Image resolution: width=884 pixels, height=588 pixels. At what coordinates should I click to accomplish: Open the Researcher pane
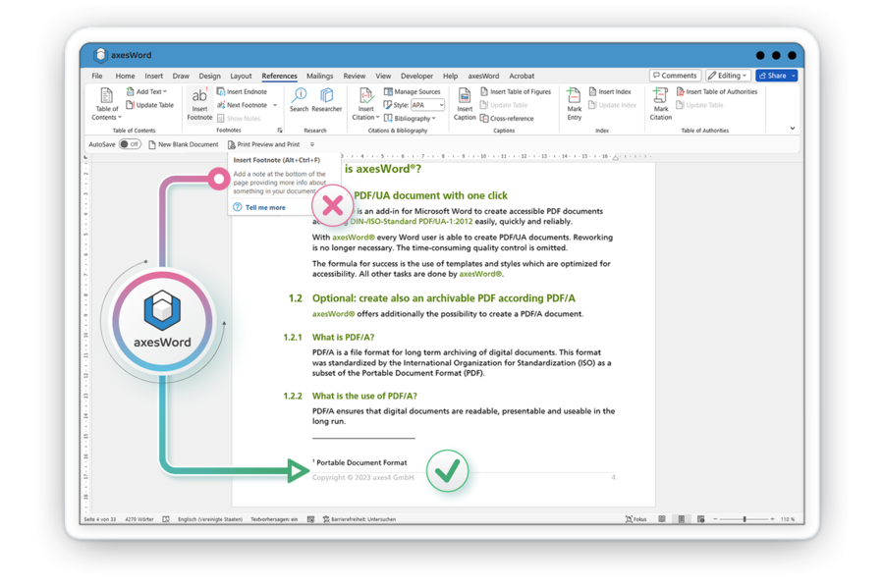click(326, 104)
